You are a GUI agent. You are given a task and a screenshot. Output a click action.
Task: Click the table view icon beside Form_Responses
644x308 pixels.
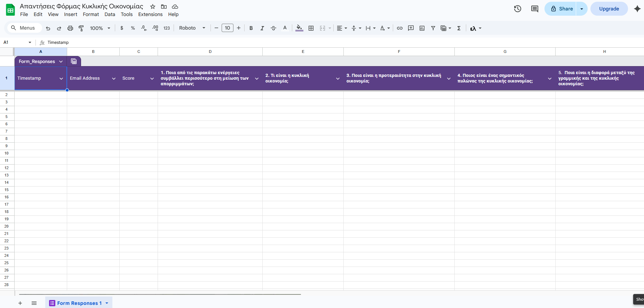tap(74, 62)
